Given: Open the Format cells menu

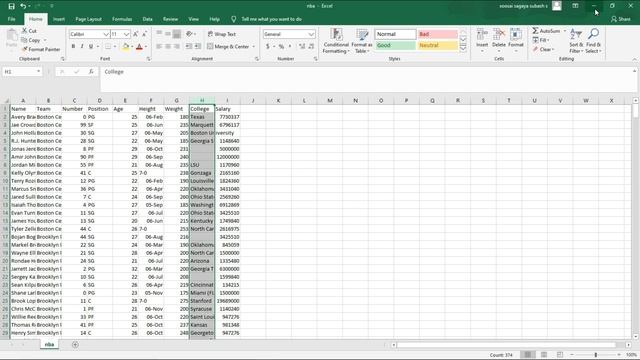Looking at the screenshot, I should (x=516, y=41).
